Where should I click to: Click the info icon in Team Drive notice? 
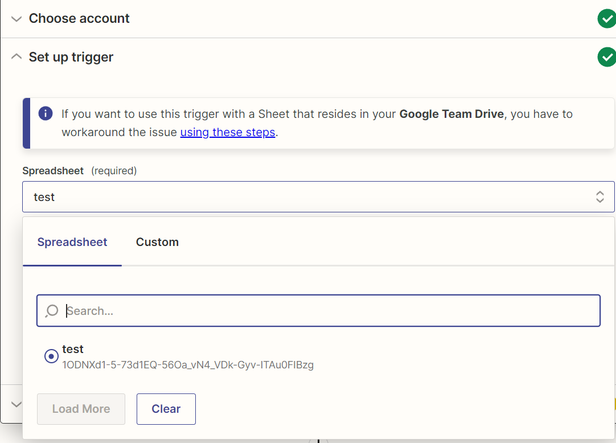pyautogui.click(x=45, y=114)
